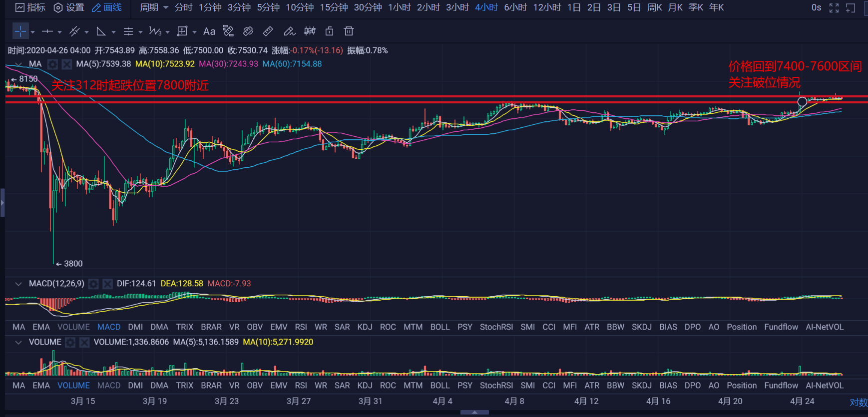Select the crosshair cursor tool
Viewport: 868px width, 417px height.
point(20,31)
